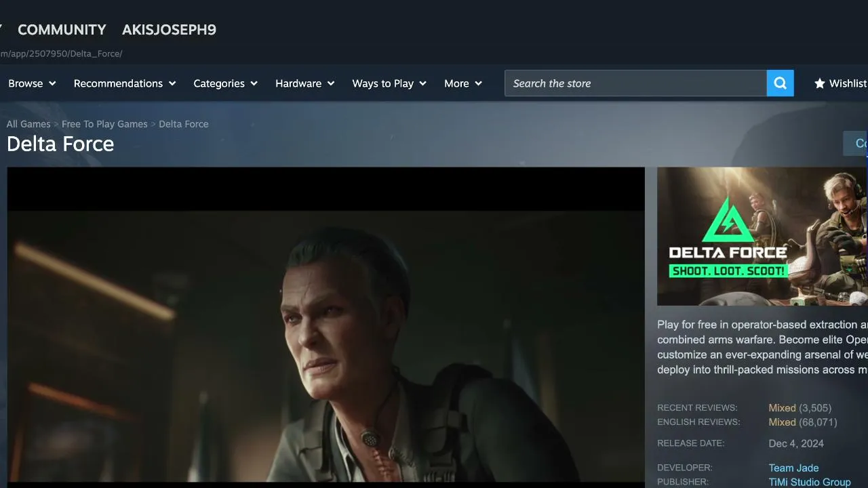Open the More menu label
Image resolution: width=868 pixels, height=488 pixels.
456,83
